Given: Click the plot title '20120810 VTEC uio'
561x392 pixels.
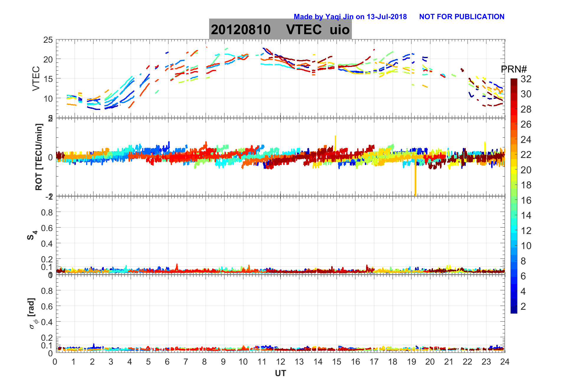Looking at the screenshot, I should pyautogui.click(x=280, y=29).
